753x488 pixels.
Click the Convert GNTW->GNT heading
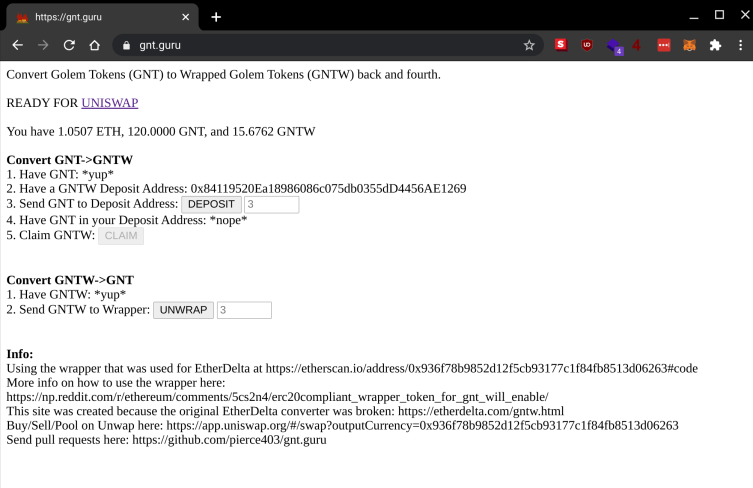[x=70, y=280]
